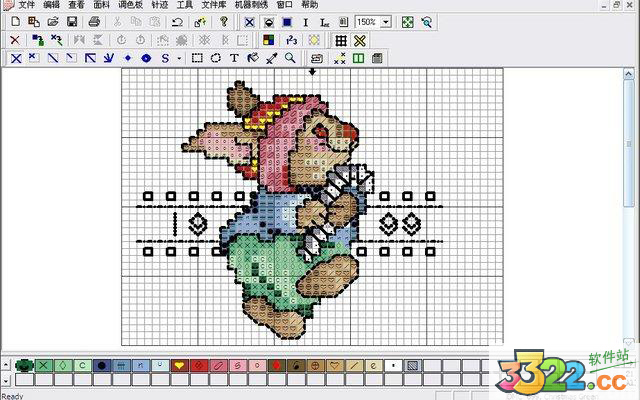Open the 面料 menu

pyautogui.click(x=101, y=5)
